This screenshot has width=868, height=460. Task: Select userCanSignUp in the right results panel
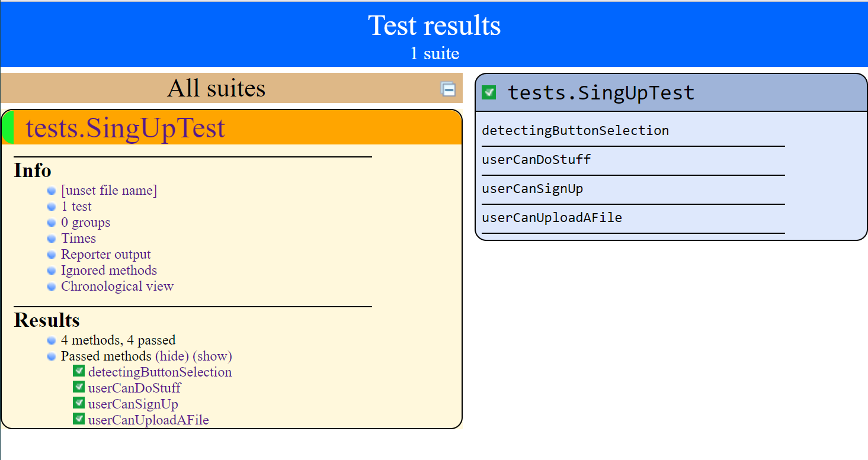pyautogui.click(x=532, y=189)
